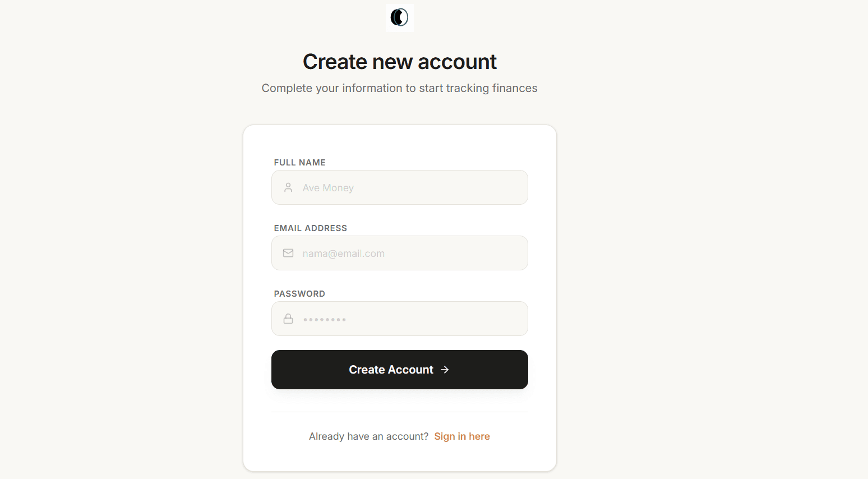Focus the Password input field

[x=426, y=319]
